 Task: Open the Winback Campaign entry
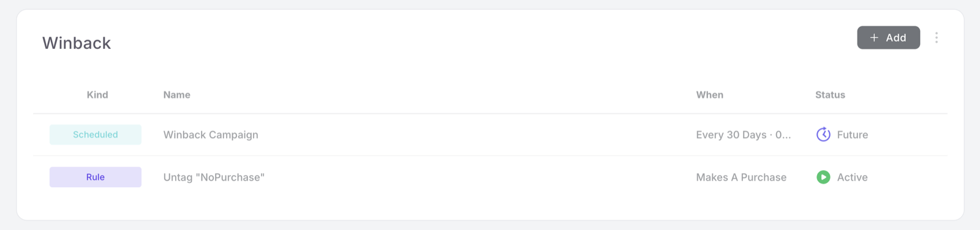[x=211, y=135]
